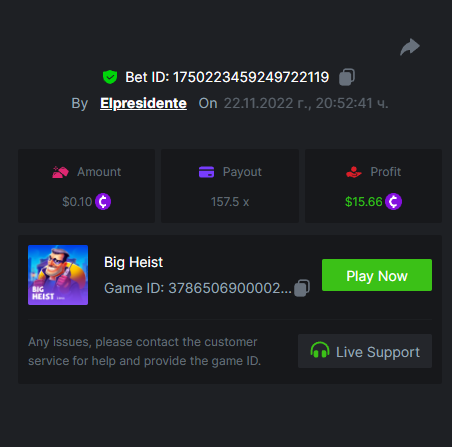Click the currency coin beside $15.66
The image size is (452, 447).
(393, 202)
